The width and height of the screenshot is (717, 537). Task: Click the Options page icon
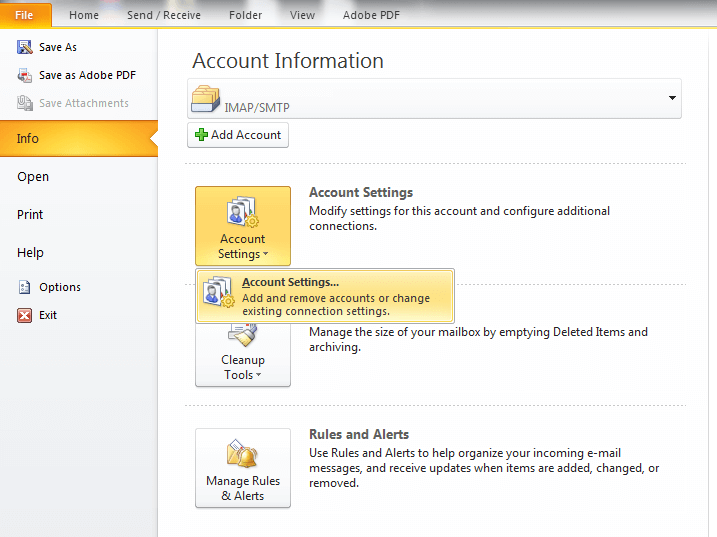pos(25,287)
